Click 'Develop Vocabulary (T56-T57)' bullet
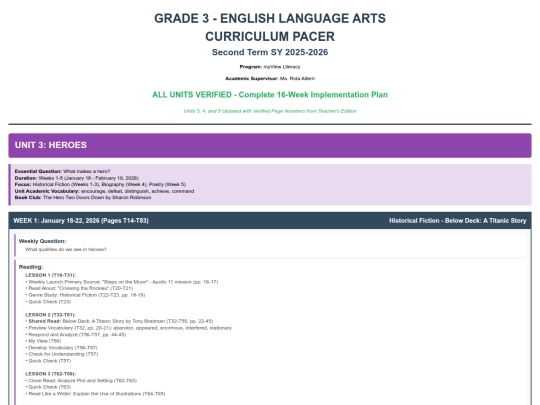 [x=61, y=348]
